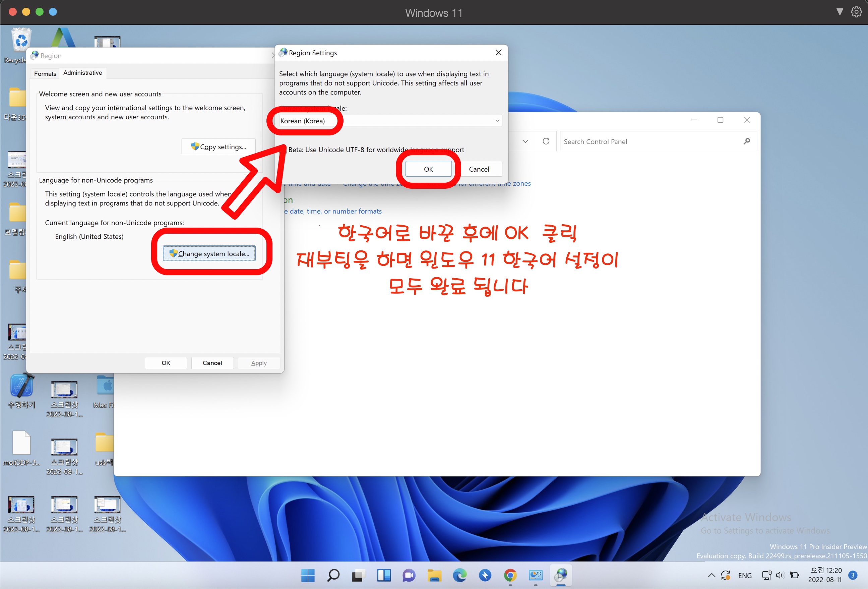Open notification badge showing 3

[x=853, y=575]
